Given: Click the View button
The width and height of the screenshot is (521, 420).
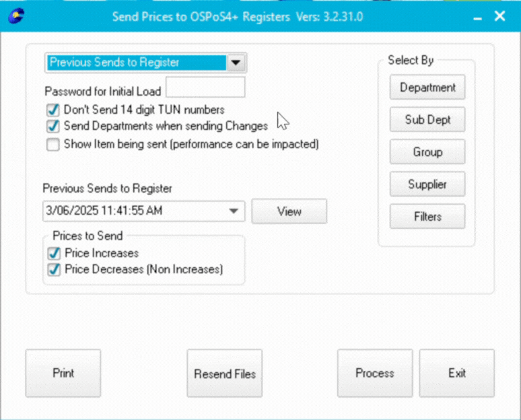Looking at the screenshot, I should tap(289, 211).
